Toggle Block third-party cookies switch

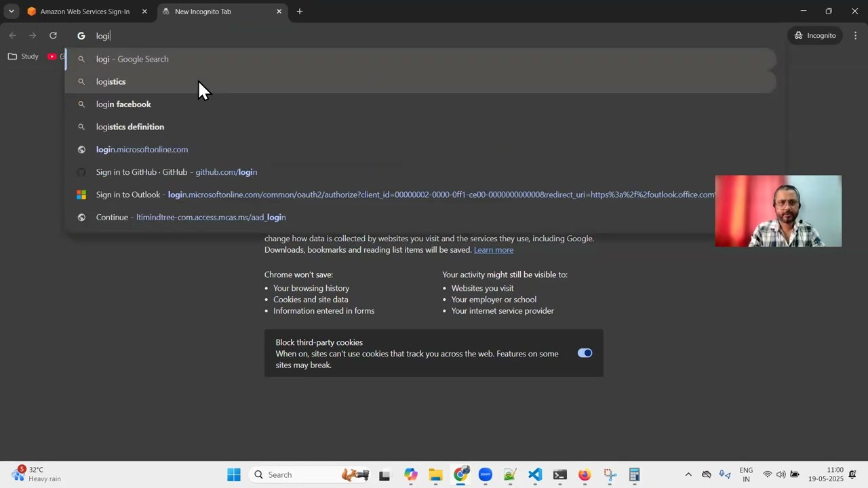coord(585,353)
